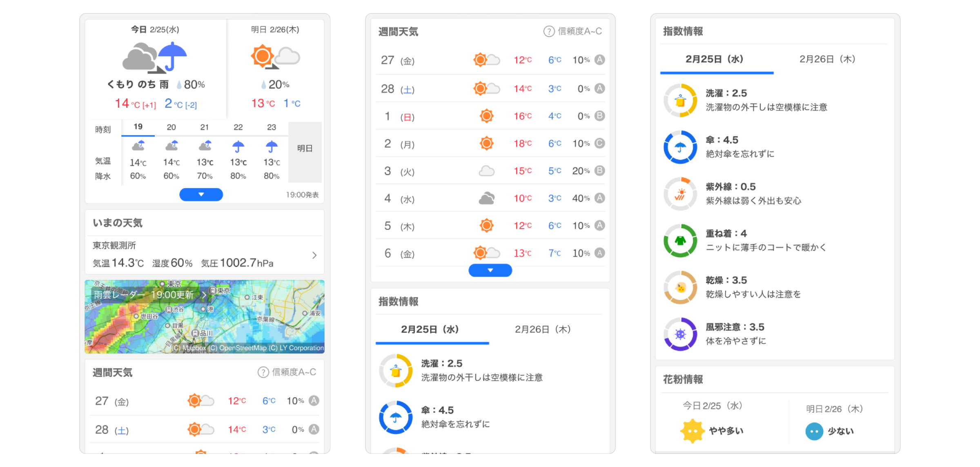Click the rain cloud icon for Wednesday 4日
This screenshot has height=467, width=980.
(487, 198)
